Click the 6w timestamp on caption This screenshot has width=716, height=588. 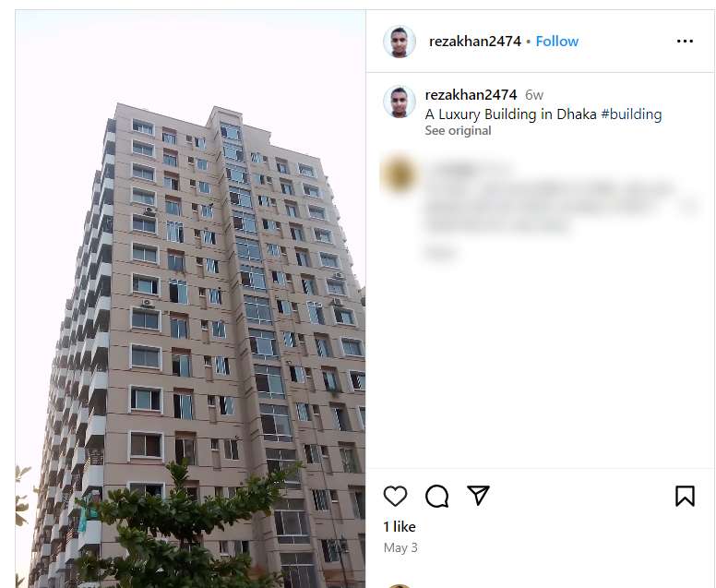click(x=534, y=95)
